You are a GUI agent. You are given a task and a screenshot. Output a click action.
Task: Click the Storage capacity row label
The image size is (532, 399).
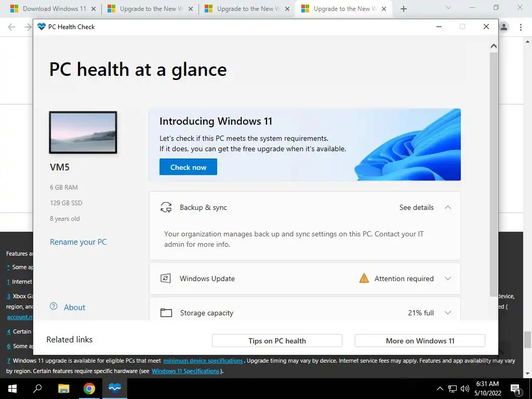click(x=207, y=313)
